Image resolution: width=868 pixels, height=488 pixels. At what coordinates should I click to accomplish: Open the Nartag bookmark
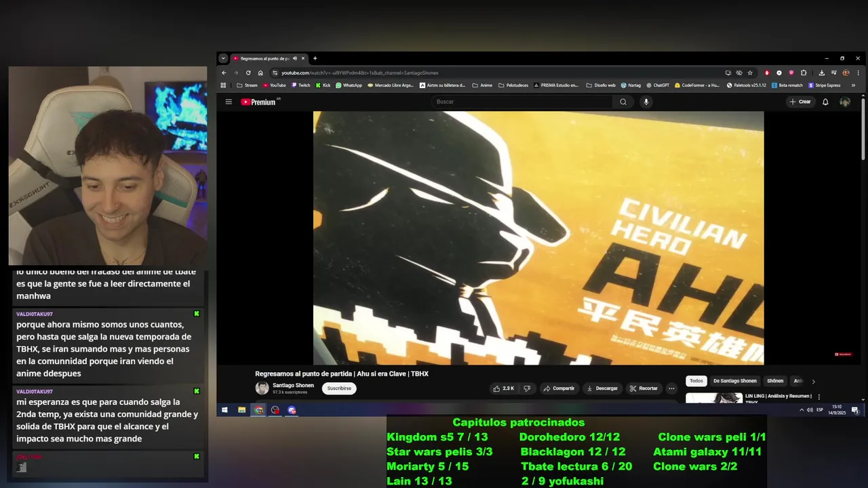click(631, 85)
